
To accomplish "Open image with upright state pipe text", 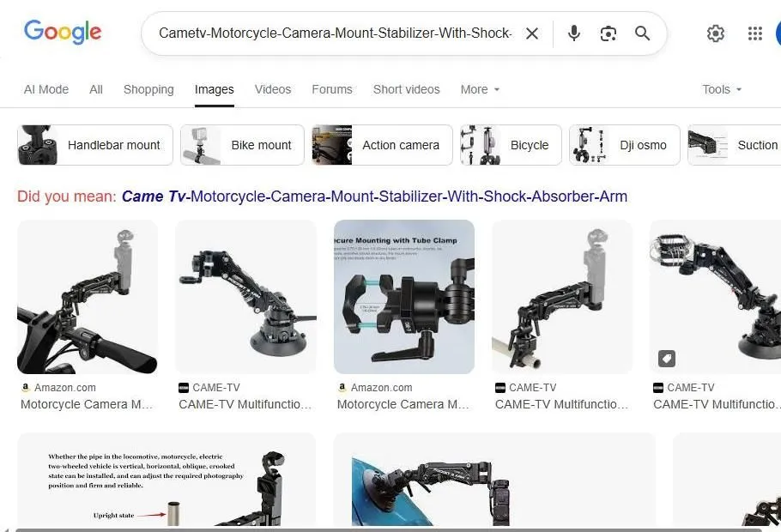I will [x=166, y=479].
